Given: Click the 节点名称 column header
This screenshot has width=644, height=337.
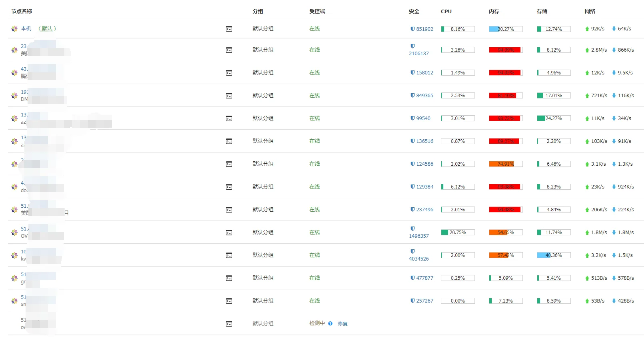Looking at the screenshot, I should [x=22, y=11].
